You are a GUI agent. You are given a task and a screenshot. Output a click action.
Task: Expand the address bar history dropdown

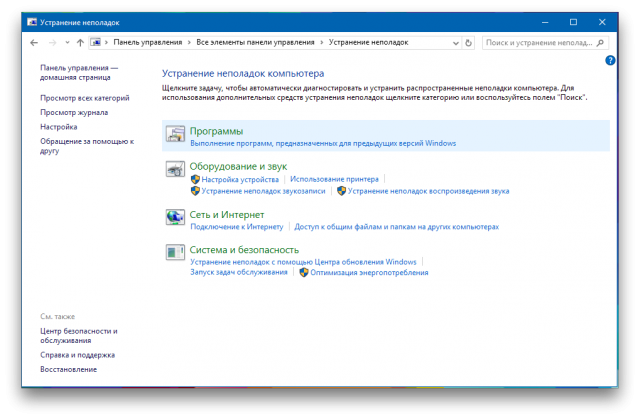click(x=455, y=43)
